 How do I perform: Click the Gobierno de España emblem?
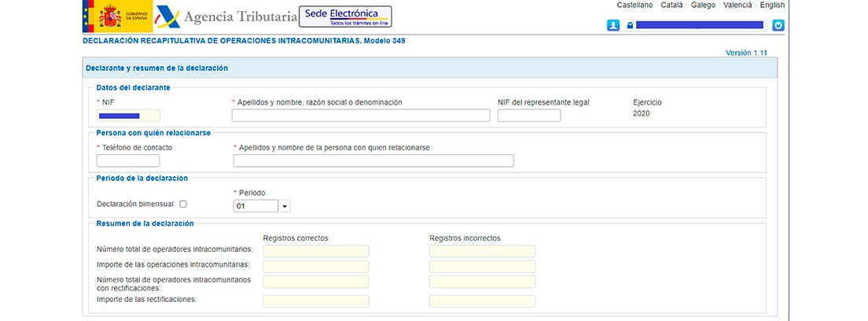pos(117,17)
